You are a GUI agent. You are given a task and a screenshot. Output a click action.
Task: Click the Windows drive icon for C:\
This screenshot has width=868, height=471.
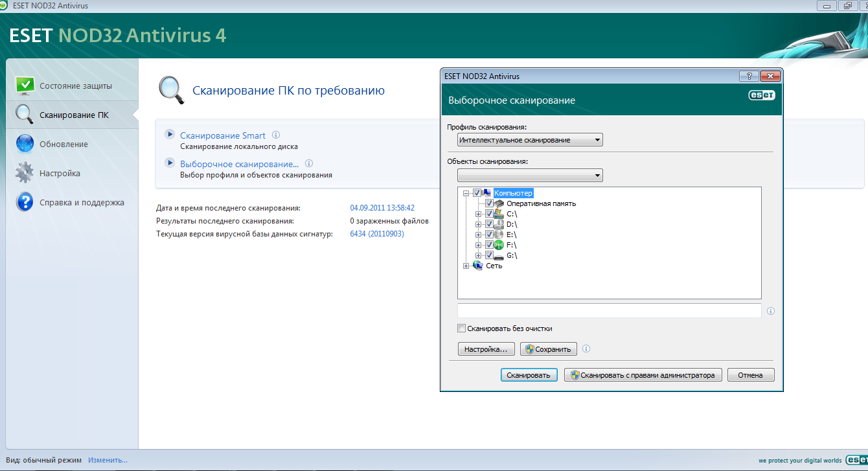coord(498,214)
